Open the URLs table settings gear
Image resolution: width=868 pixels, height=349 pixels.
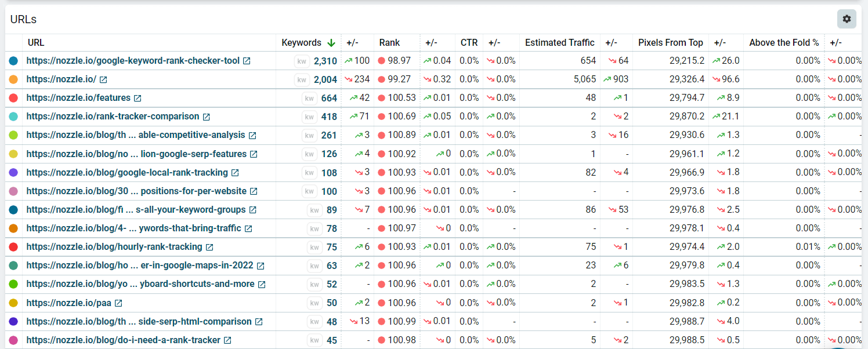(847, 19)
